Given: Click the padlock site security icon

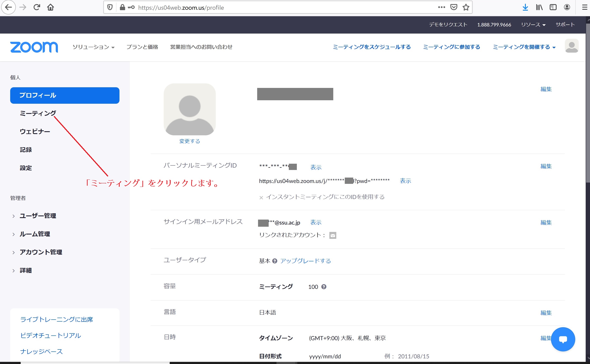Looking at the screenshot, I should tap(123, 7).
